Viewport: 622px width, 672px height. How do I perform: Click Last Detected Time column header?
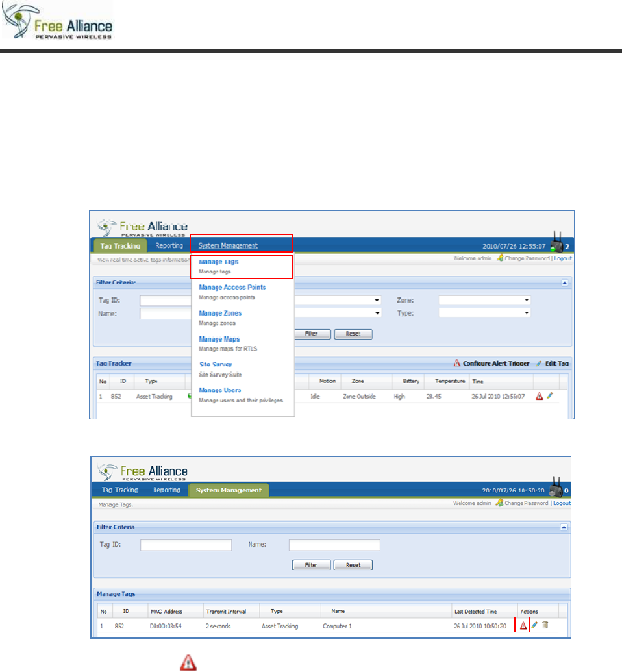[475, 612]
